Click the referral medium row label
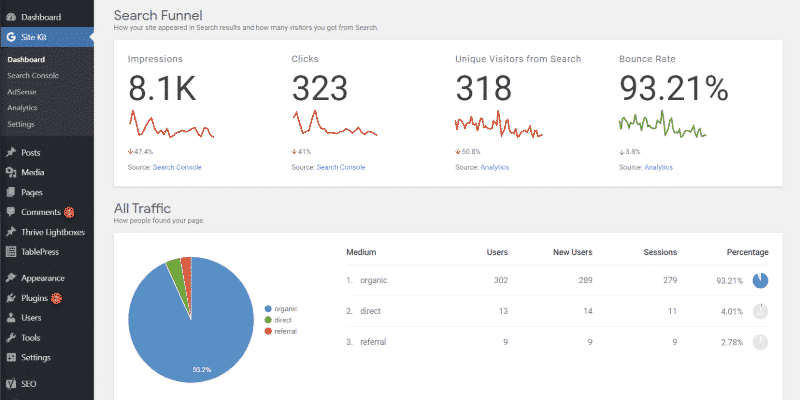This screenshot has width=800, height=400. click(373, 342)
